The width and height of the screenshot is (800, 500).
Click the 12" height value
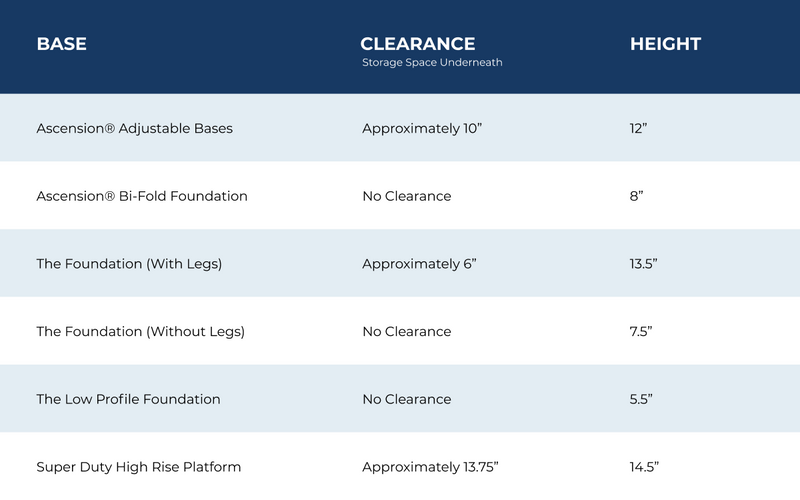click(637, 128)
